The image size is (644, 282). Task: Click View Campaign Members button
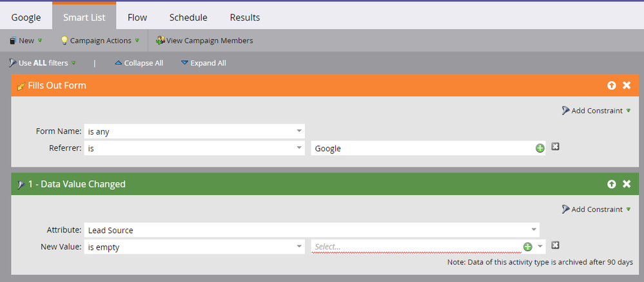[x=204, y=41]
